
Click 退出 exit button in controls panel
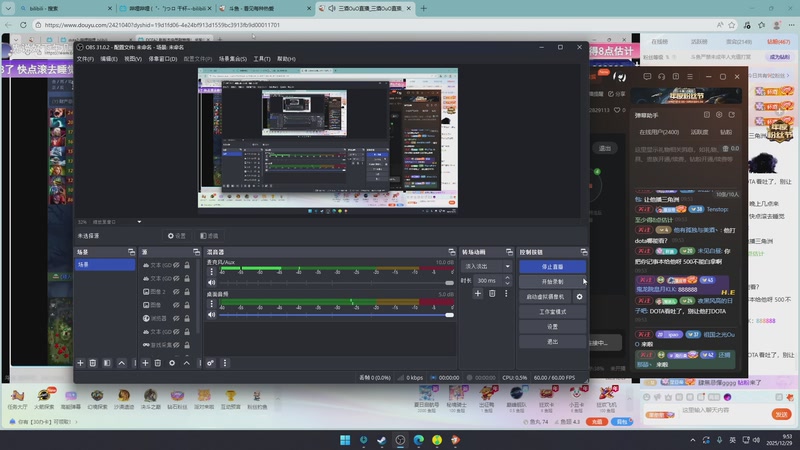coord(553,342)
